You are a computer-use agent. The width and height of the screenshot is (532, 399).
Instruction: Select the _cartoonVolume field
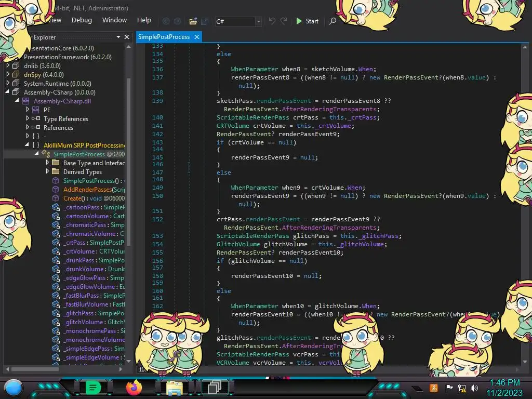click(94, 216)
